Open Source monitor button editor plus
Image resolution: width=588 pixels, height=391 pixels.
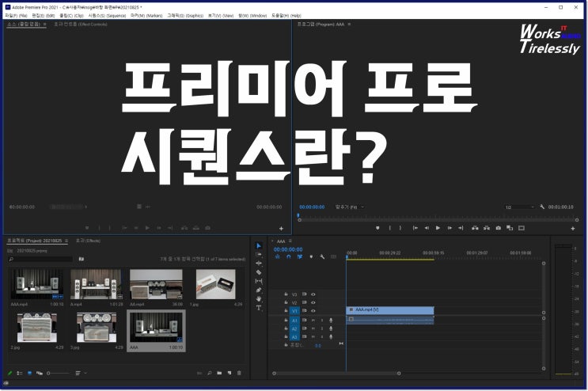[x=281, y=228]
